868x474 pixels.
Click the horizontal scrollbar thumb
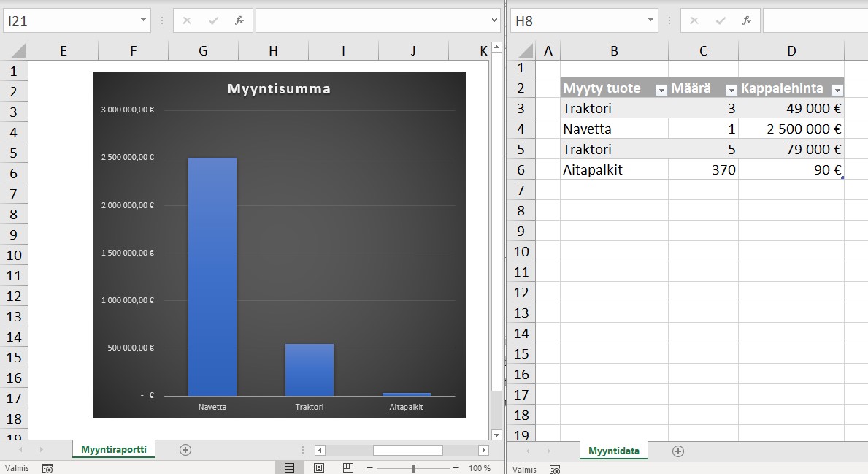pos(407,450)
